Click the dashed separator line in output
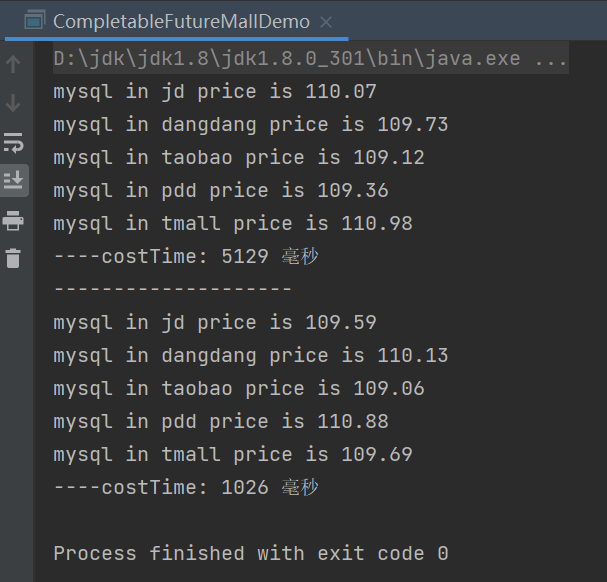607x582 pixels. 172,290
